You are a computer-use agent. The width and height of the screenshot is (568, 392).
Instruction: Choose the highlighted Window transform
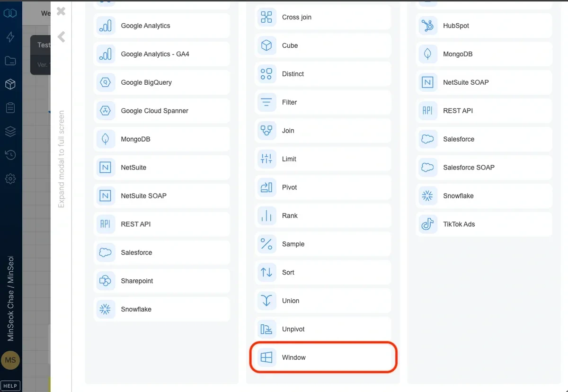tap(323, 357)
